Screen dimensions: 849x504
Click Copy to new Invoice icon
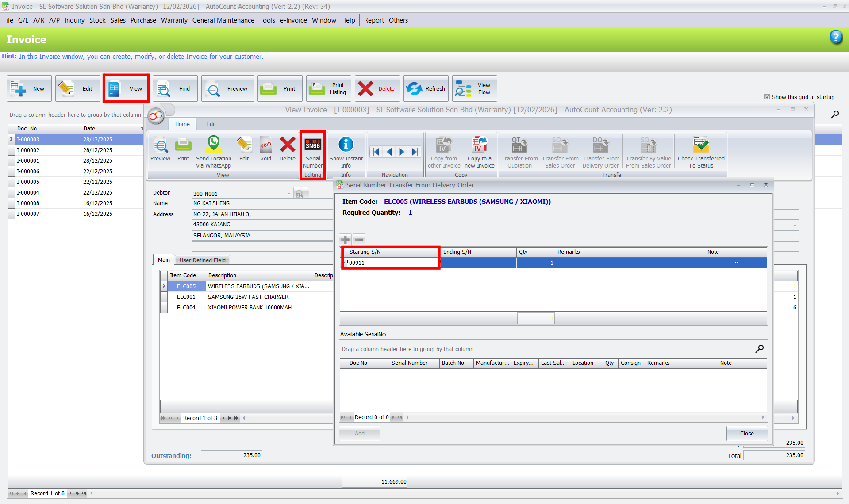point(479,153)
